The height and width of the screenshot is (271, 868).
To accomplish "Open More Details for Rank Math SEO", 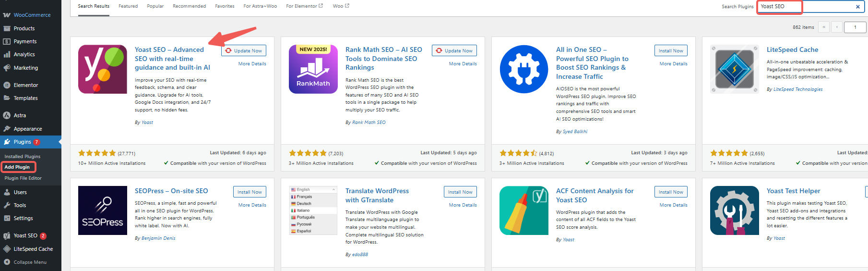I will point(463,64).
